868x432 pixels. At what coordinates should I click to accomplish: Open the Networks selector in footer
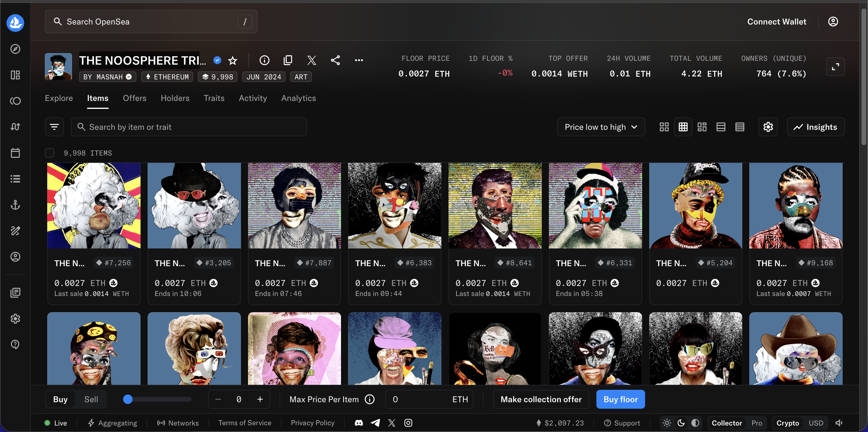coord(178,423)
